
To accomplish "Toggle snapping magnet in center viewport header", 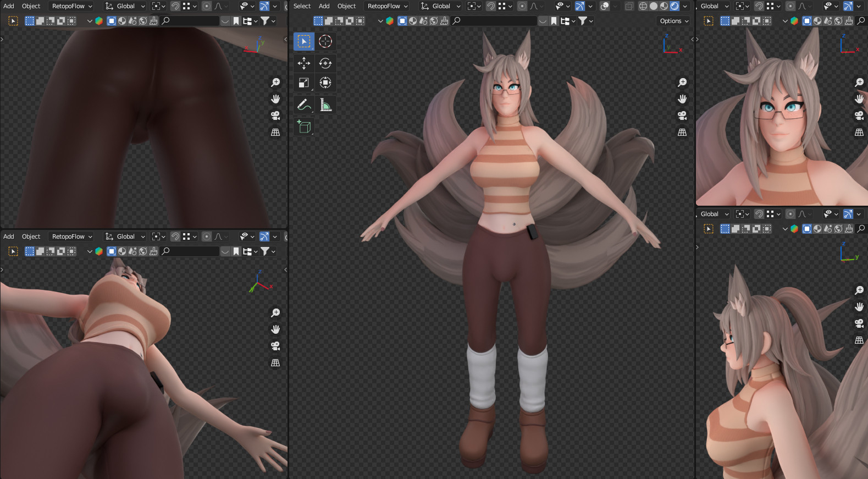I will (x=490, y=6).
